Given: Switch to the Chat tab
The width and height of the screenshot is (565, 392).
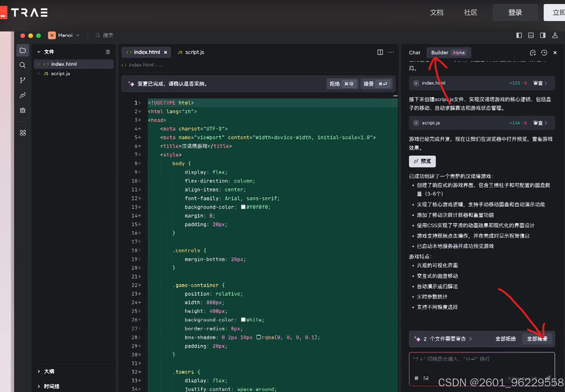Looking at the screenshot, I should (x=414, y=52).
